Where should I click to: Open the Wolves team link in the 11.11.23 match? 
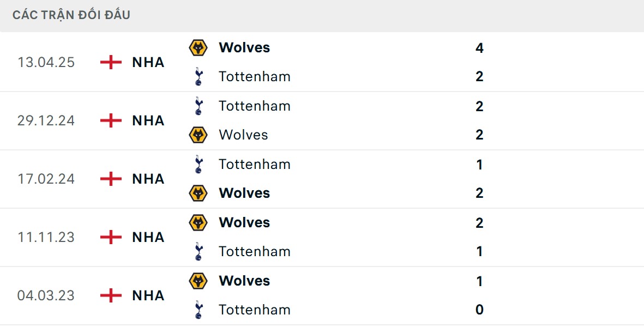244,222
